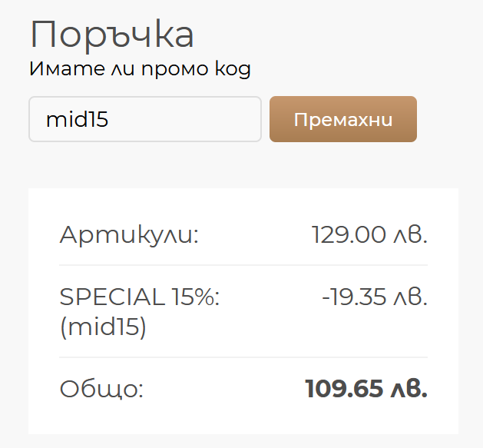The image size is (483, 448).
Task: Click the SPECIAL 15% discount label
Action: coord(140,297)
